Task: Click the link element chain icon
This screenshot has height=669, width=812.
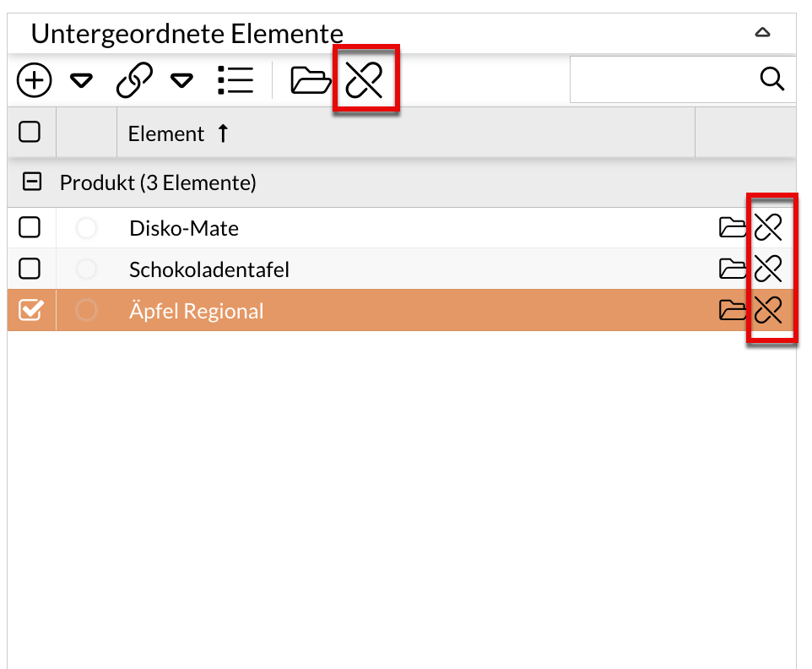Action: (134, 80)
